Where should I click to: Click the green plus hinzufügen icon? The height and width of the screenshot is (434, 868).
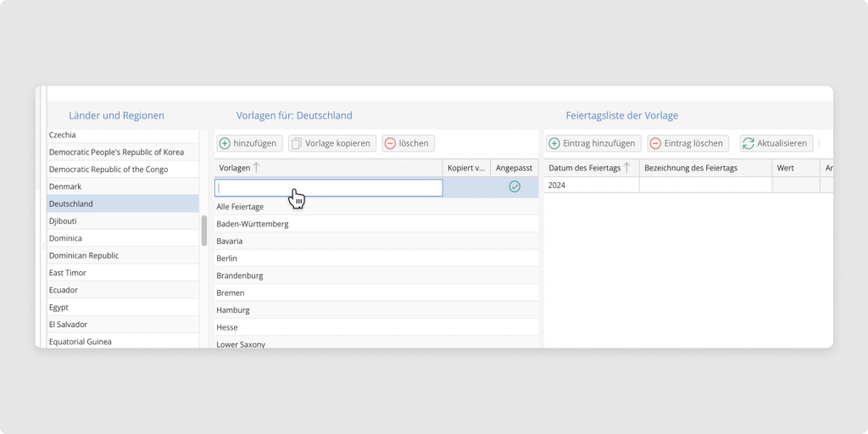point(225,143)
